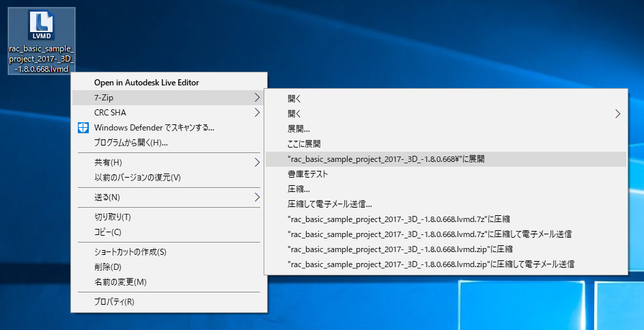Open the 7-Zip submenu entry
Viewport: 644px width, 330px height.
(x=169, y=98)
